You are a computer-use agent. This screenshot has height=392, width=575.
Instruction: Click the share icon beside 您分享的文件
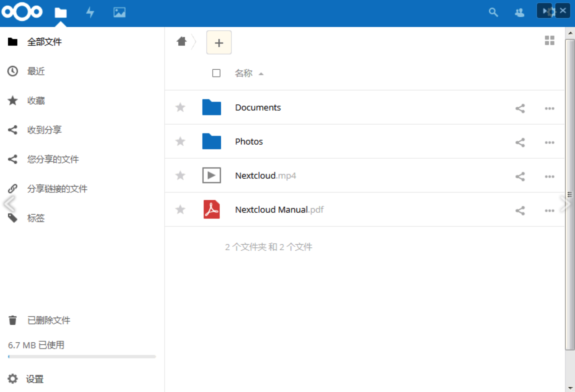pos(13,159)
